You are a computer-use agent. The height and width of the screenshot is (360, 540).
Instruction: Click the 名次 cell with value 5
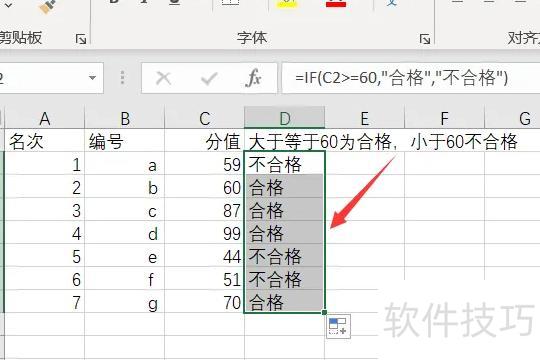pos(44,255)
